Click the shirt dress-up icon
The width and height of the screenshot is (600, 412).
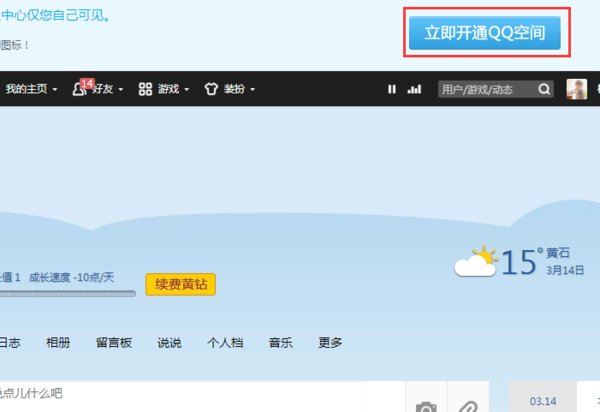point(211,89)
